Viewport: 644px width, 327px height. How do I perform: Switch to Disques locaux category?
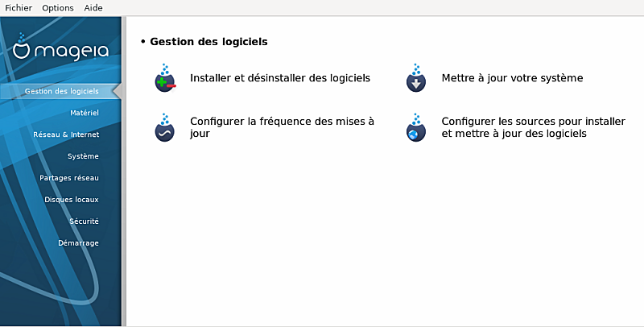coord(72,199)
